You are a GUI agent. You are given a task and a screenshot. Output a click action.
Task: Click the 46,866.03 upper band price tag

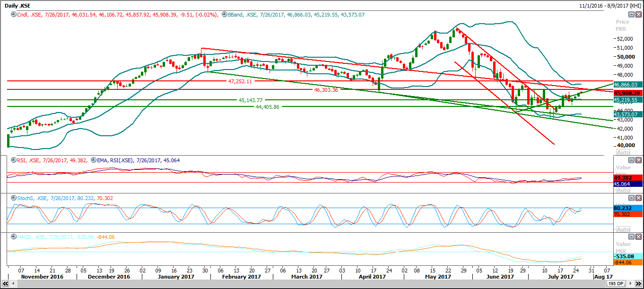pyautogui.click(x=628, y=84)
